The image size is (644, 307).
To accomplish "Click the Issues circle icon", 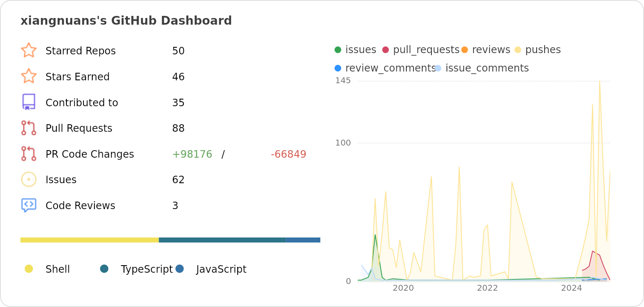I will [29, 179].
